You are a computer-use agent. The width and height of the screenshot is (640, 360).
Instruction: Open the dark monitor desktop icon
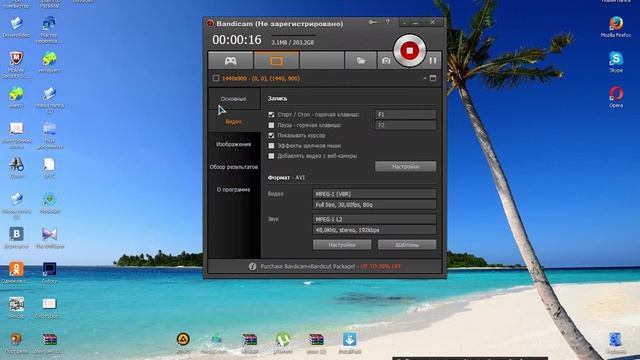pyautogui.click(x=49, y=272)
